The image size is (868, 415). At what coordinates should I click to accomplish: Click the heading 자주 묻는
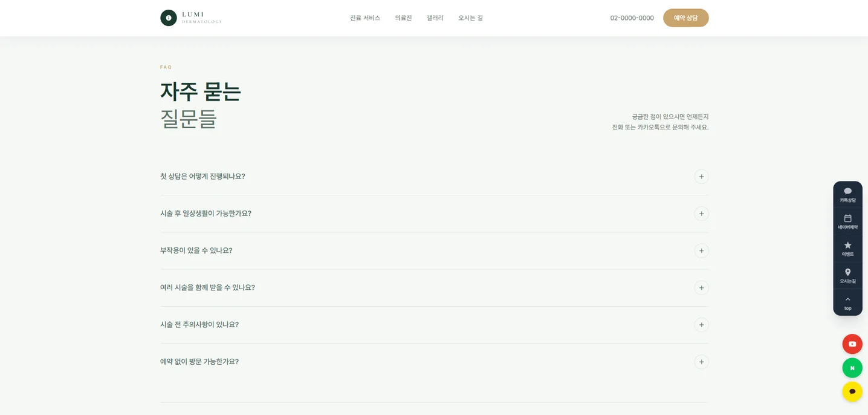pos(201,91)
